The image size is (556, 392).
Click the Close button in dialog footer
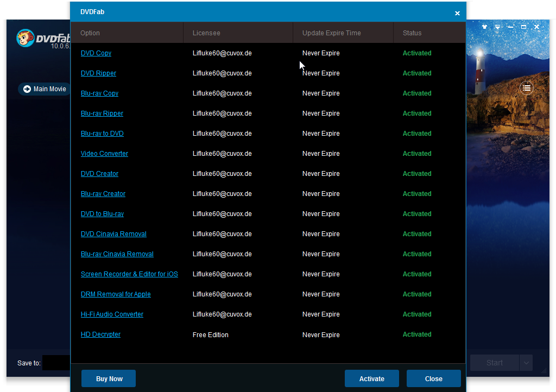click(434, 378)
